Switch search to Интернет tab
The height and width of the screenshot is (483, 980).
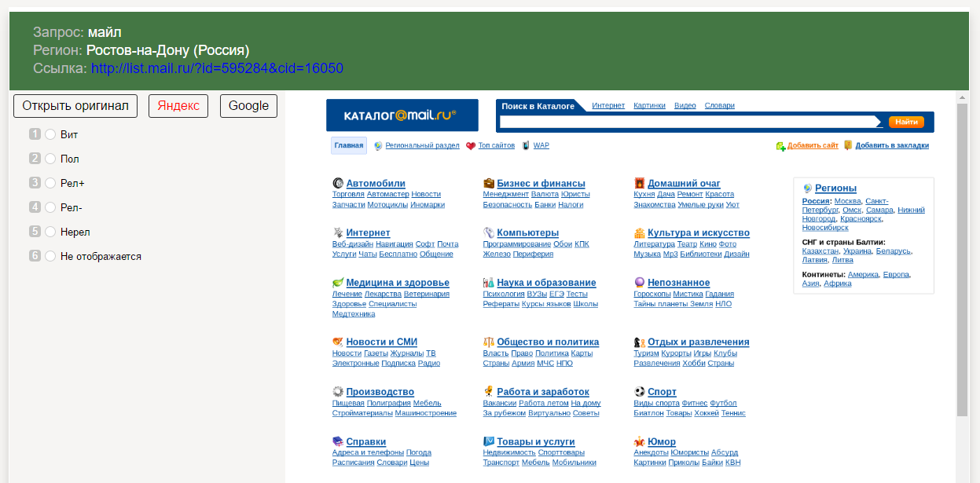608,105
